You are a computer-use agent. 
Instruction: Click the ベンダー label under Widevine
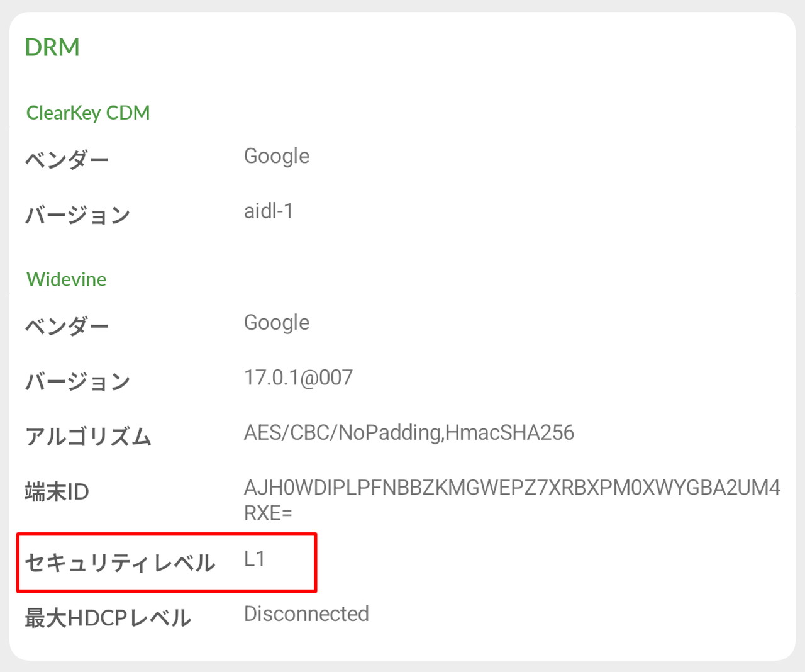(67, 326)
